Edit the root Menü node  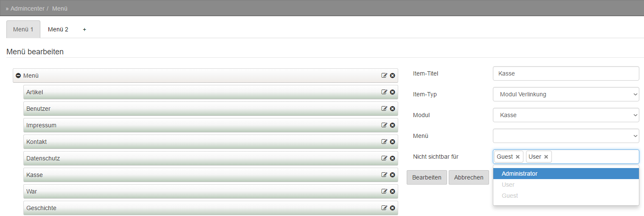point(384,76)
